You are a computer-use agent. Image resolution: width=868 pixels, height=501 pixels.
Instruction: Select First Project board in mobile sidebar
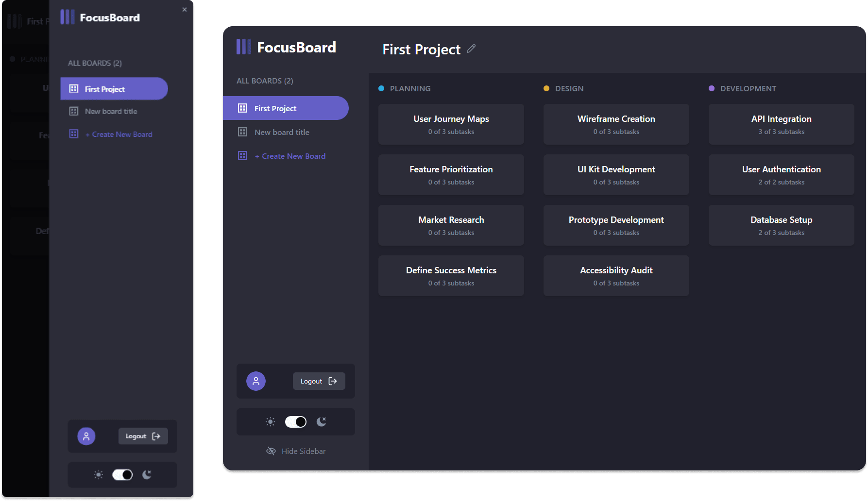114,89
